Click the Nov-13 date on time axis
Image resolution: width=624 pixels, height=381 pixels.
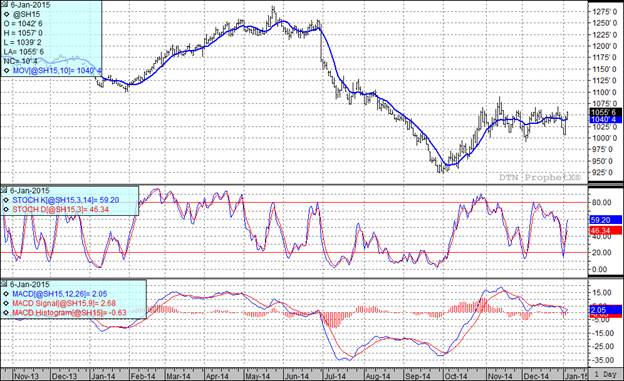click(x=26, y=376)
